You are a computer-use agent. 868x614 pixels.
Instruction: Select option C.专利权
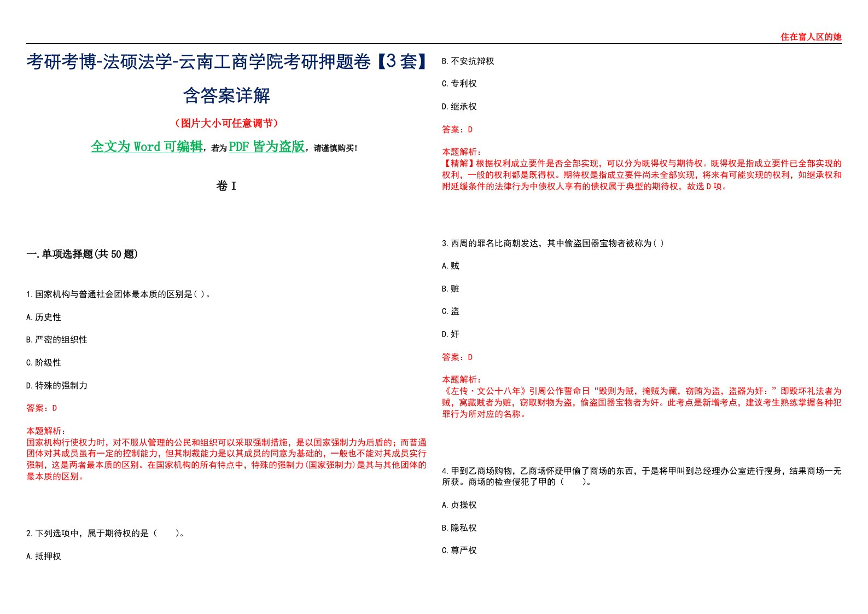click(459, 84)
